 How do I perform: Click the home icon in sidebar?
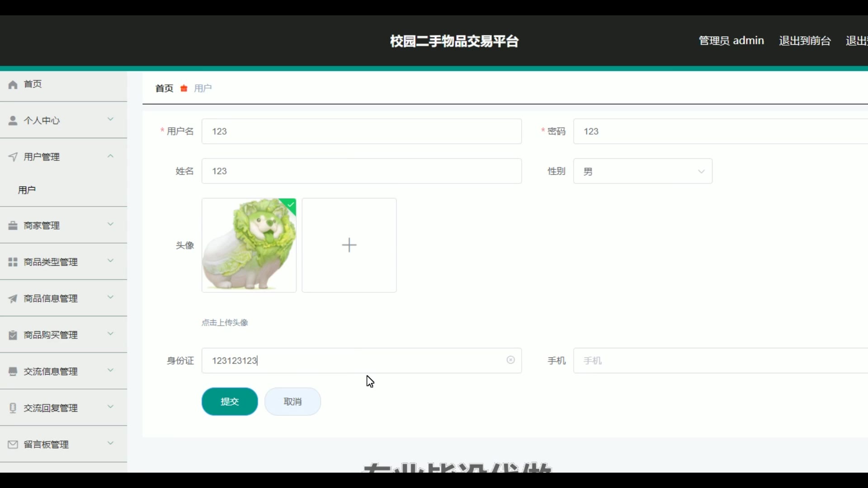[x=13, y=84]
